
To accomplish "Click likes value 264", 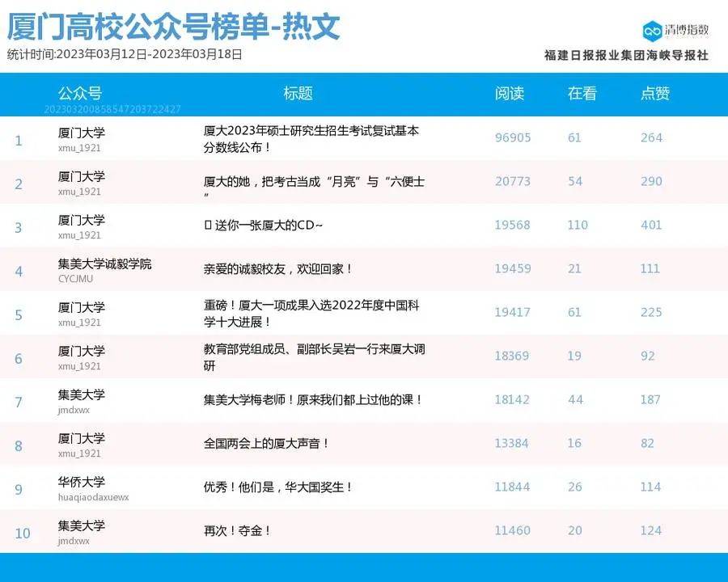I will pyautogui.click(x=651, y=137).
